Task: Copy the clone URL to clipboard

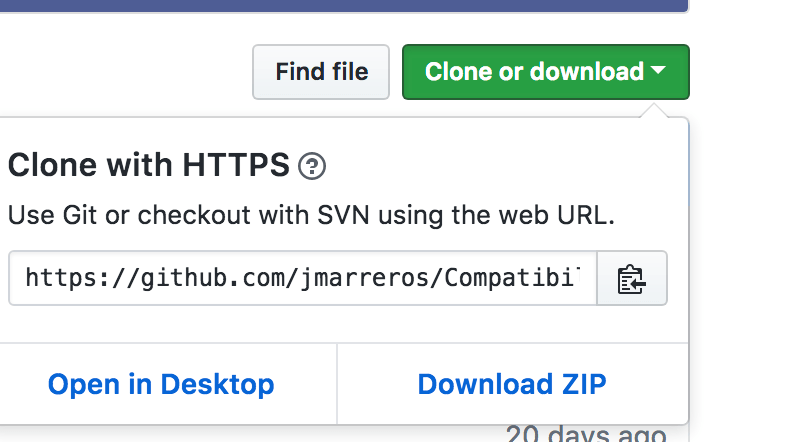Action: pos(632,278)
